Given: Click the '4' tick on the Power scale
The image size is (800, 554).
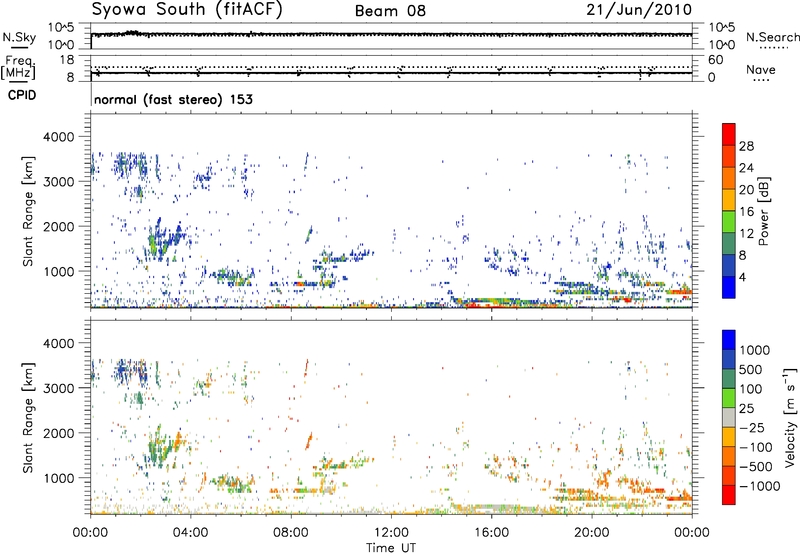Looking at the screenshot, I should [x=742, y=277].
